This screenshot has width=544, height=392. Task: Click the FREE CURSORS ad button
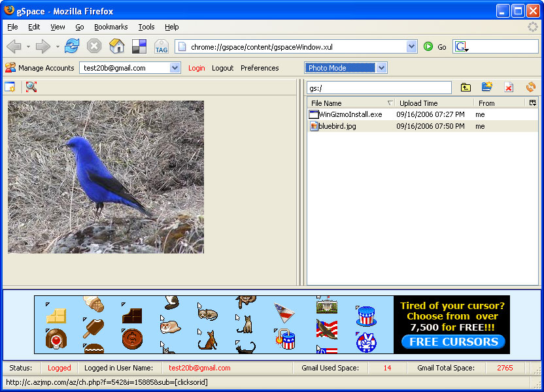click(x=453, y=342)
